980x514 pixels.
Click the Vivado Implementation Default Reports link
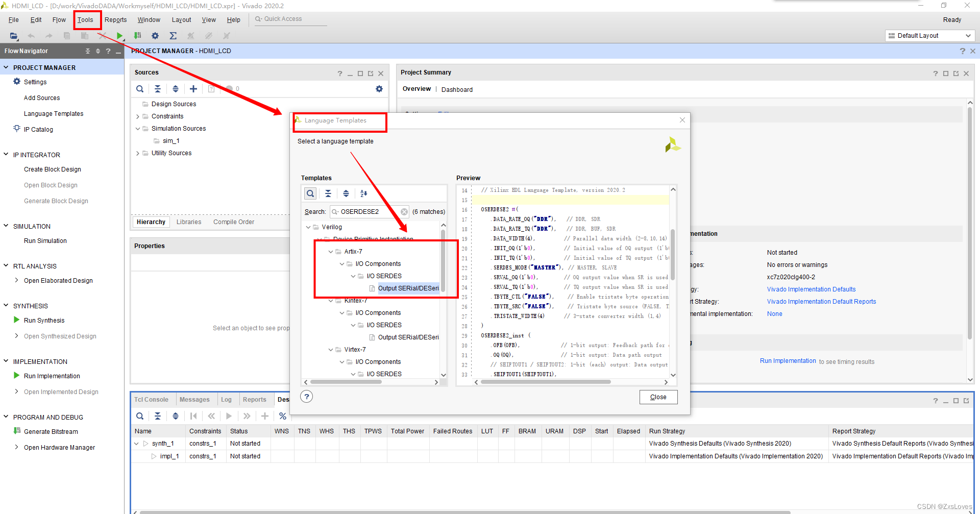pyautogui.click(x=821, y=302)
